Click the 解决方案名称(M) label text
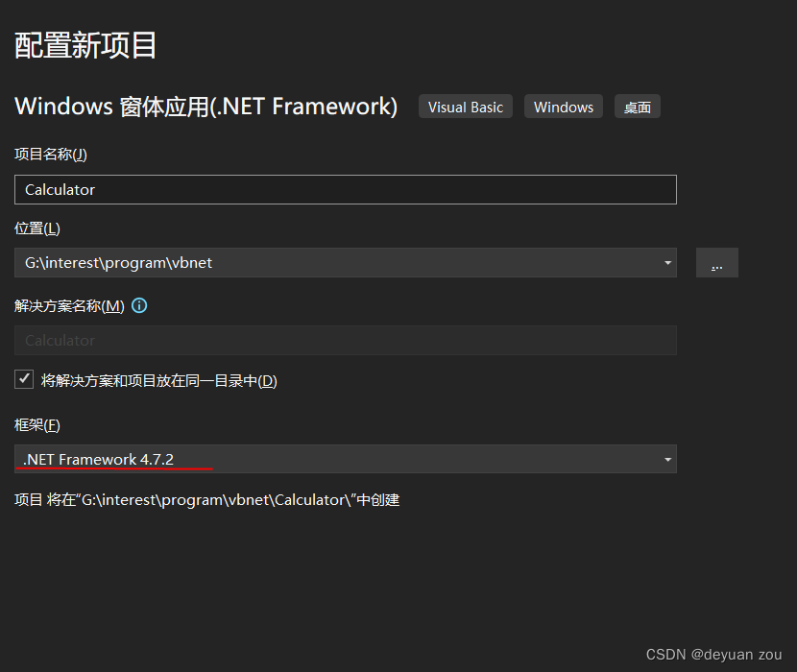This screenshot has height=672, width=797. tap(67, 304)
